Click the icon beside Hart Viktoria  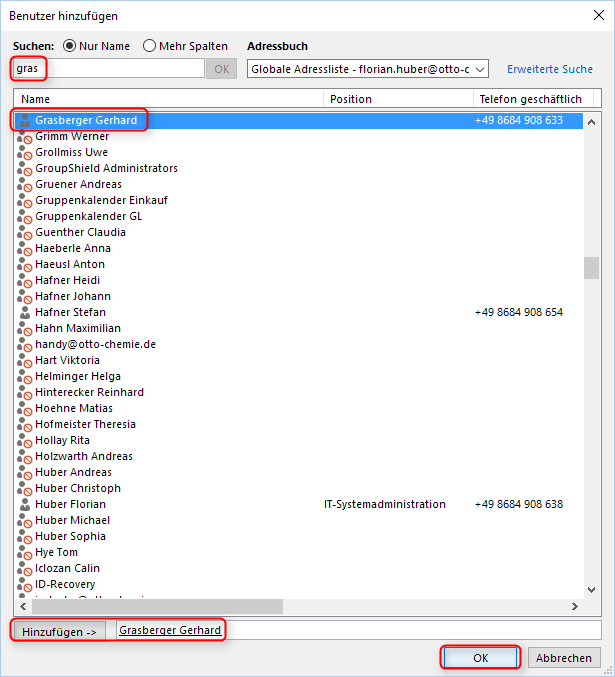[x=25, y=361]
